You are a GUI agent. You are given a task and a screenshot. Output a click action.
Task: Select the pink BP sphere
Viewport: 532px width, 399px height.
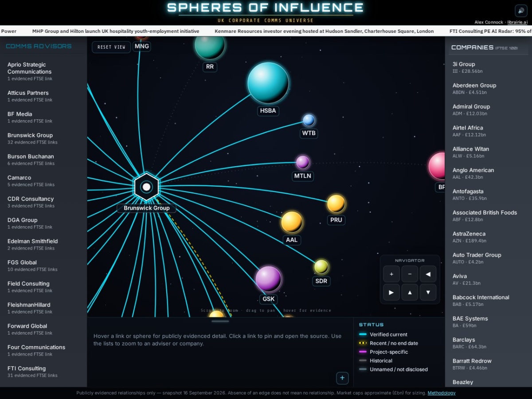(x=437, y=166)
